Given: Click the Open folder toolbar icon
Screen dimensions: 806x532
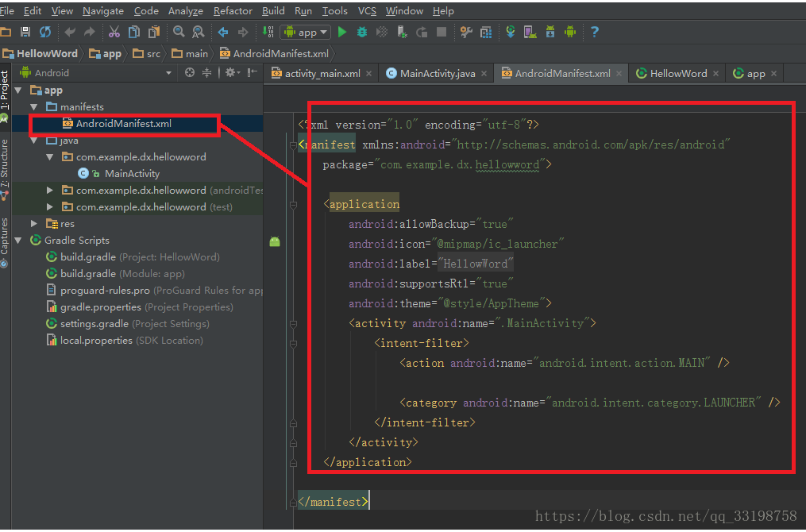Looking at the screenshot, I should point(6,32).
